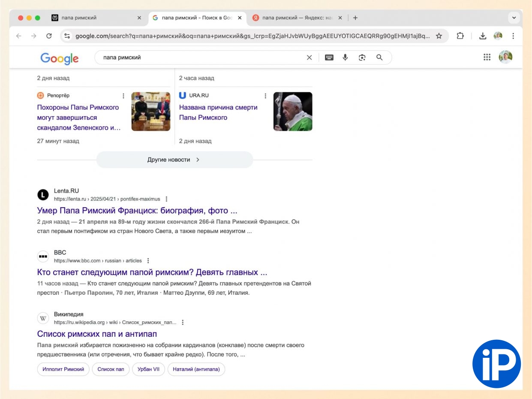The height and width of the screenshot is (399, 532).
Task: Open the on-screen keyboard icon in search box
Action: tap(329, 57)
